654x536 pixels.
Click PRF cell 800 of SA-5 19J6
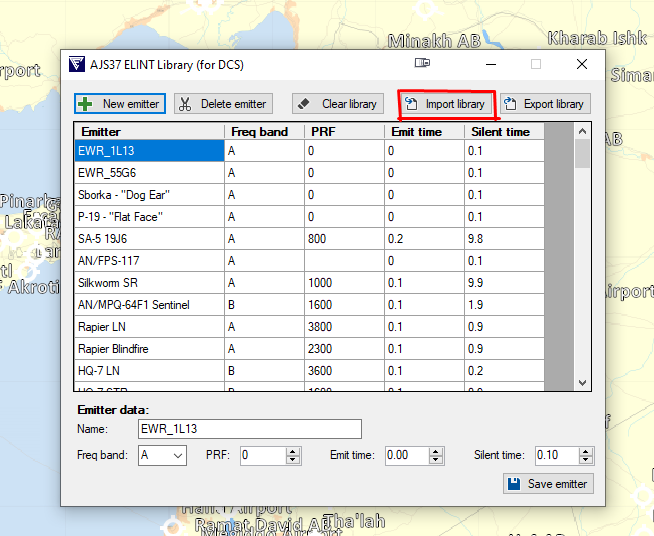[345, 239]
